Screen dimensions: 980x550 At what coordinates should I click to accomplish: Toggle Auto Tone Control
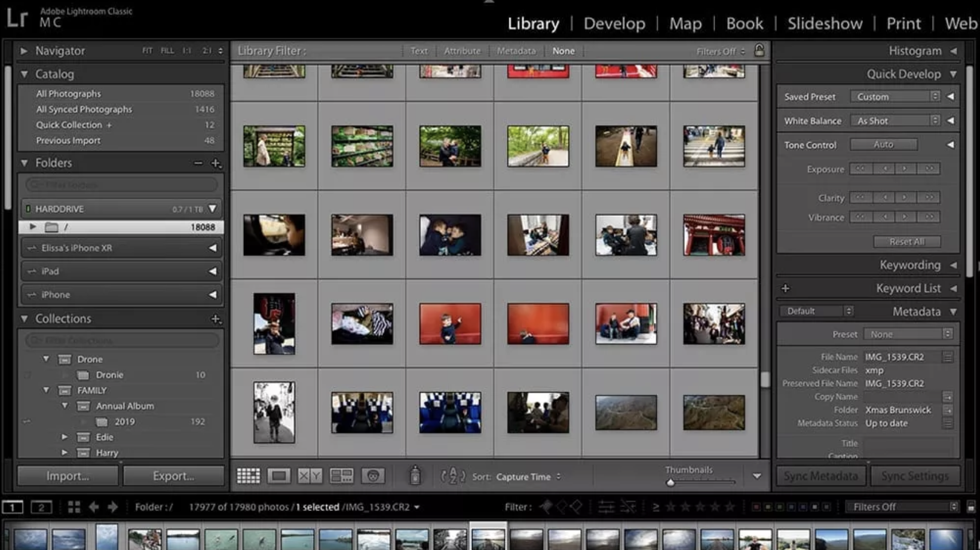[x=883, y=144]
